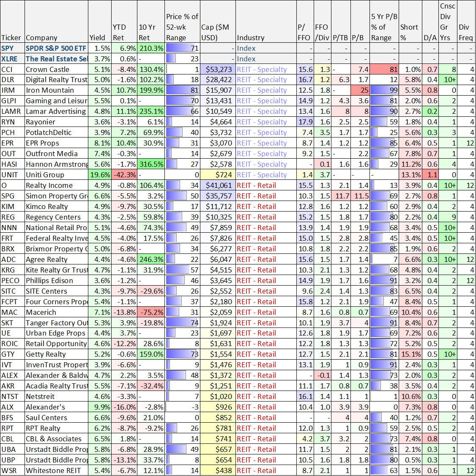Select the IRM ticker cell
Image resolution: width=476 pixels, height=476 pixels.
12,90
